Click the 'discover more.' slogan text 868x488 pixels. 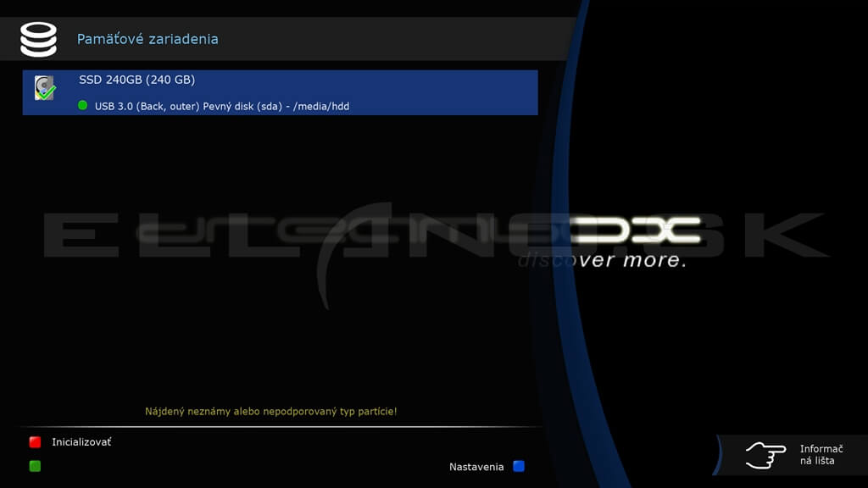[x=602, y=260]
